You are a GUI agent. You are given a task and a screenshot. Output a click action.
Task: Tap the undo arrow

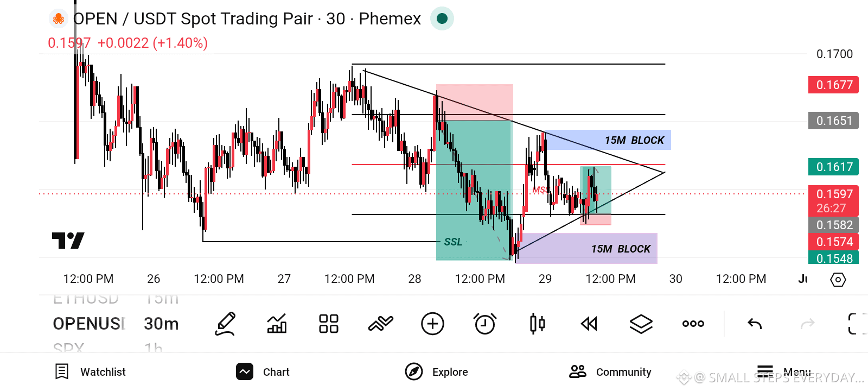click(x=755, y=324)
